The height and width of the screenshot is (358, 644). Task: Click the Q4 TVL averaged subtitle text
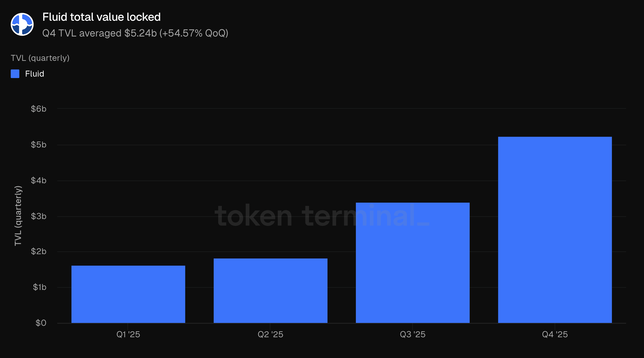click(135, 33)
